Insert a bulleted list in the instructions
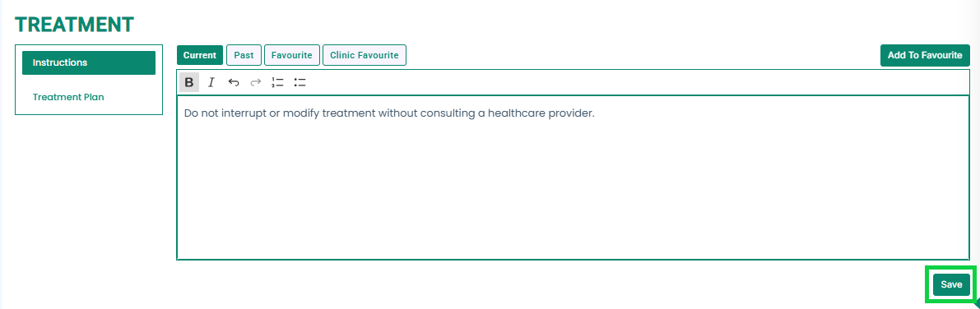This screenshot has width=980, height=309. tap(300, 82)
